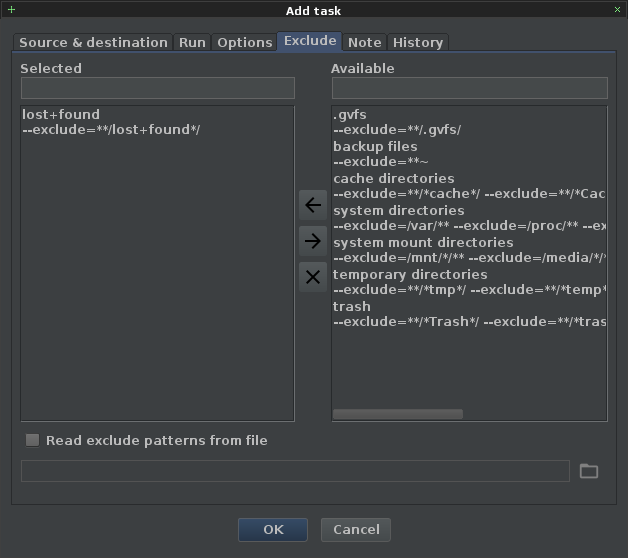Move pattern to Available list (right arrow)

click(313, 241)
